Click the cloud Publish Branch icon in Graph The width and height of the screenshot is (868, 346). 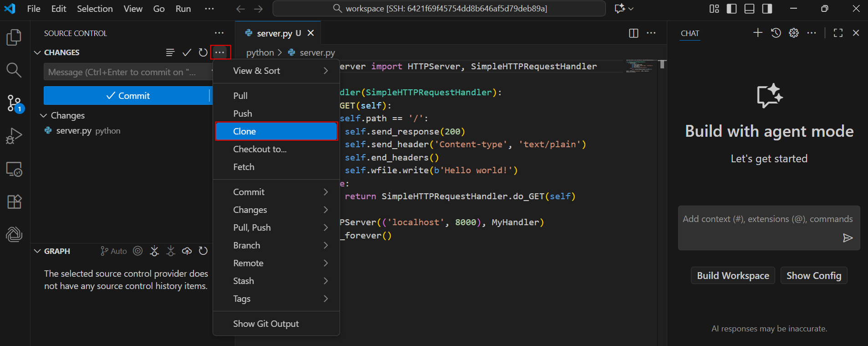tap(187, 251)
